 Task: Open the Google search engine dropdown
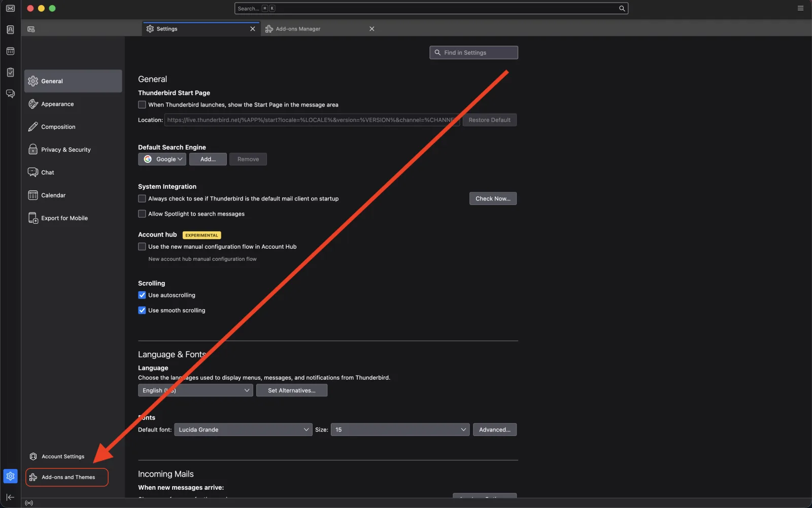click(x=162, y=159)
